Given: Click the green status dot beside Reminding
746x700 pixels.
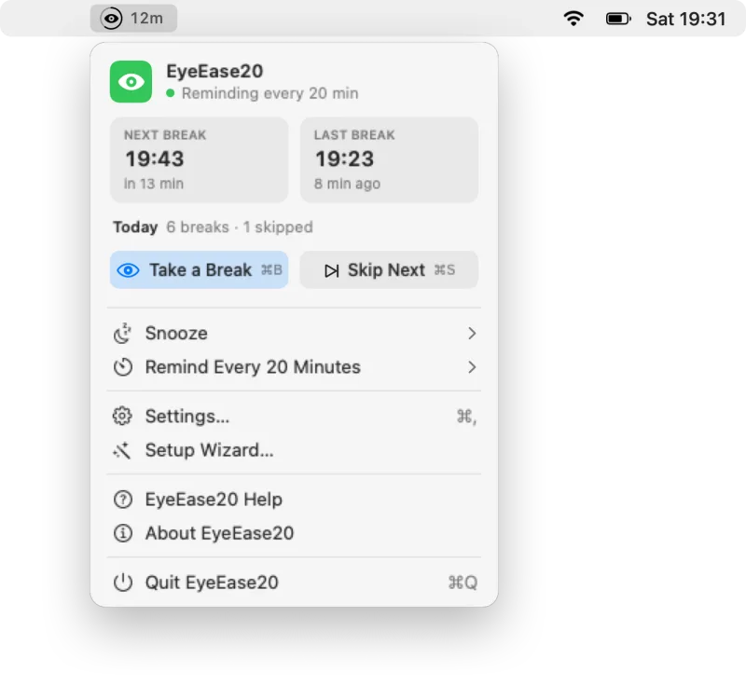Looking at the screenshot, I should click(x=171, y=93).
